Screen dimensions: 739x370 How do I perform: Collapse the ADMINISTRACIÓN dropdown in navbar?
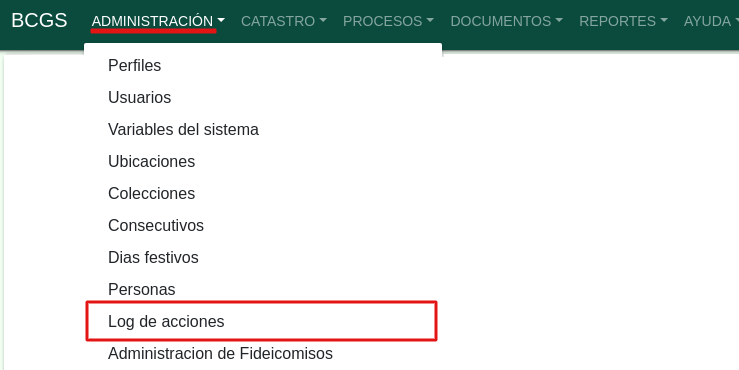[158, 21]
